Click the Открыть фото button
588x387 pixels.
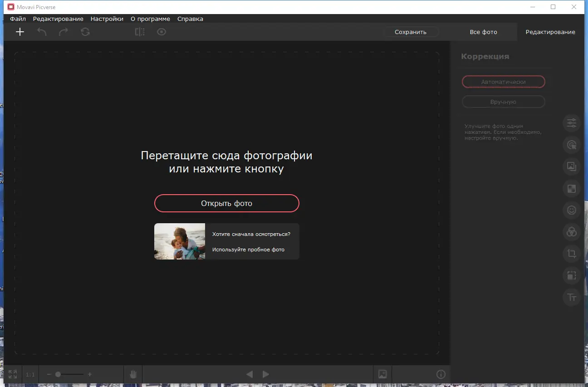[226, 203]
